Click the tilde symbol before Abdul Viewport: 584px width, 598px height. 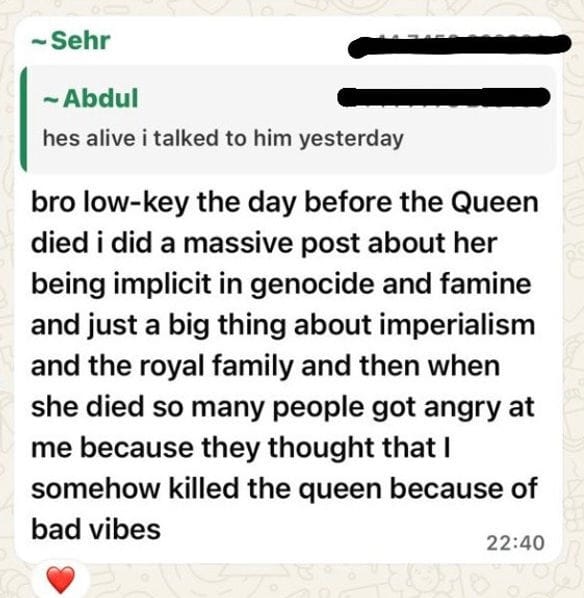point(50,100)
